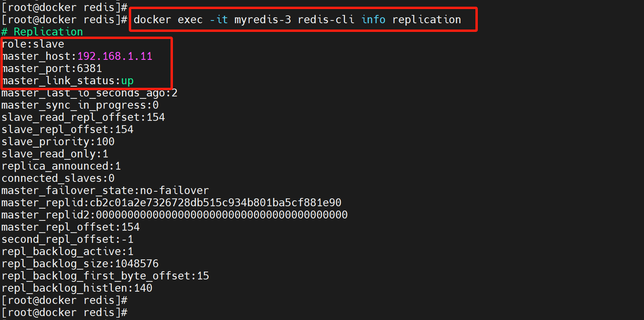Click the repl_backlog_histlen:140 line
This screenshot has height=320, width=644.
77,288
